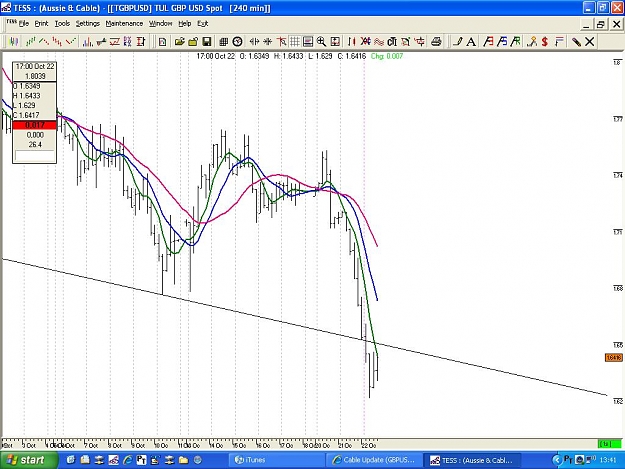Viewport: 625px width, 469px height.
Task: Click the red crosshair cursor icon
Action: 281,41
